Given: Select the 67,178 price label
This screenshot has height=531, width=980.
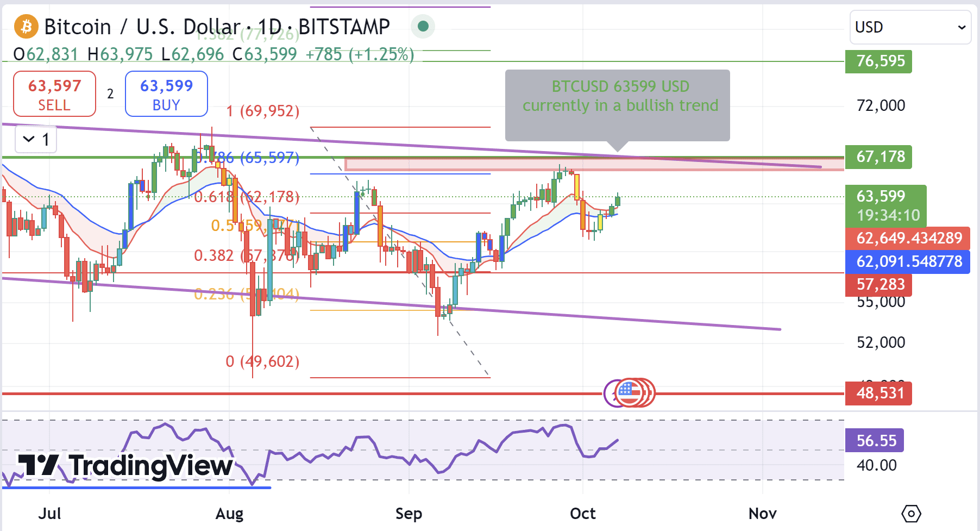Looking at the screenshot, I should pyautogui.click(x=878, y=157).
